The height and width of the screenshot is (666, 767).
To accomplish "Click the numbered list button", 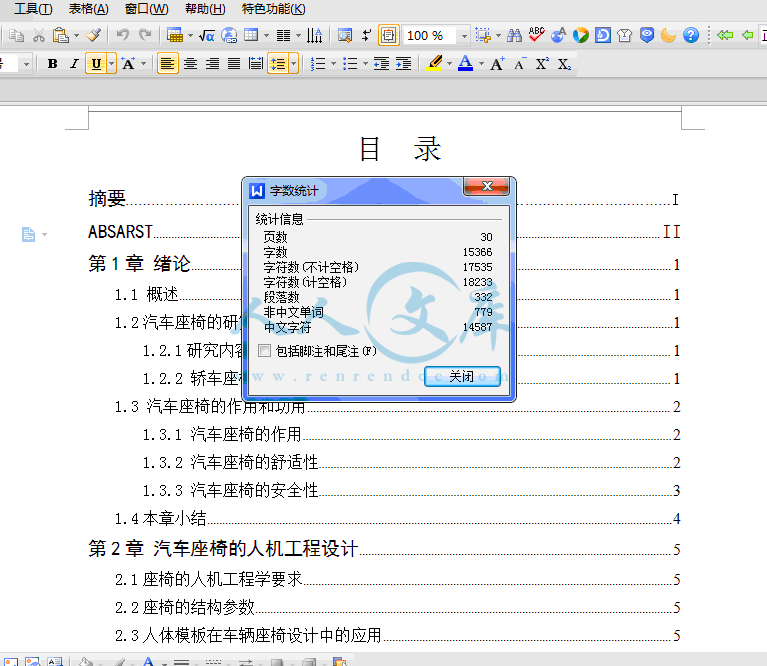I will (x=318, y=64).
